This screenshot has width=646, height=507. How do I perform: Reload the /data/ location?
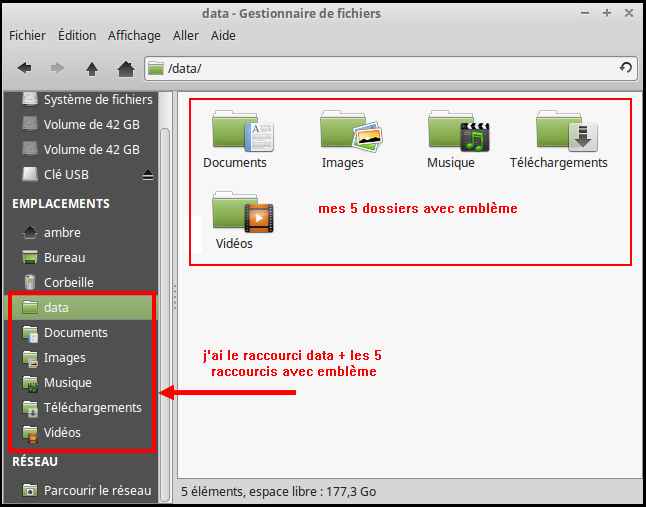[626, 68]
